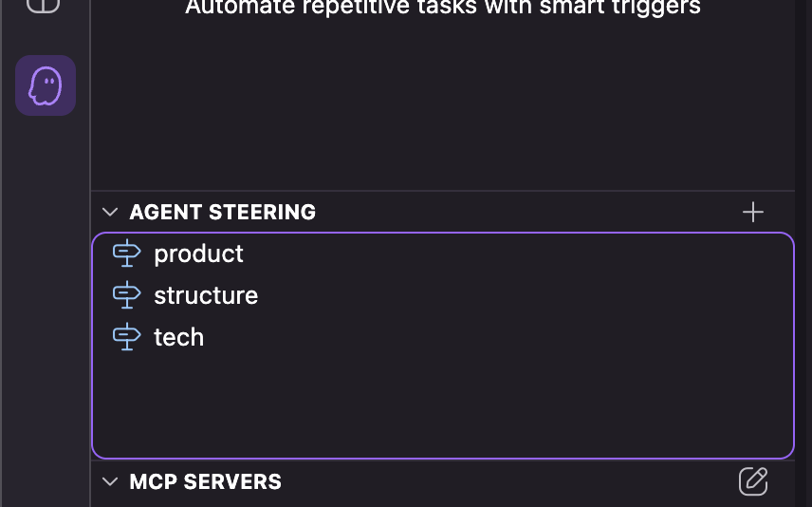Click the divider line above the Agent Steering header
Image resolution: width=812 pixels, height=507 pixels.
pos(442,192)
